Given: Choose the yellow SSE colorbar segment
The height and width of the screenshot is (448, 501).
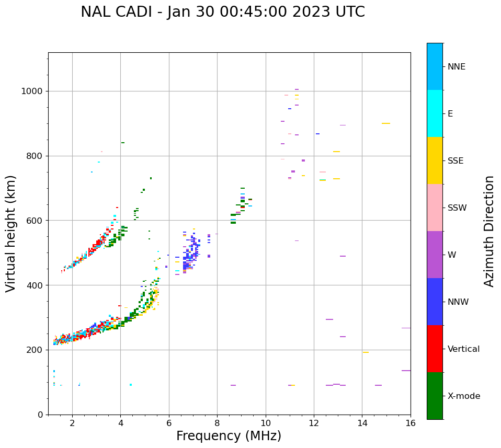Looking at the screenshot, I should tap(435, 160).
